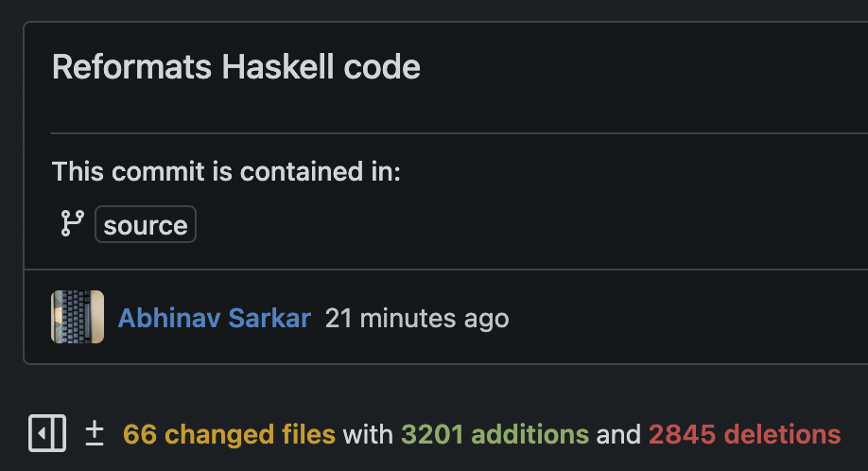The height and width of the screenshot is (471, 868).
Task: Click the number "66" in diff summary
Action: [x=139, y=435]
